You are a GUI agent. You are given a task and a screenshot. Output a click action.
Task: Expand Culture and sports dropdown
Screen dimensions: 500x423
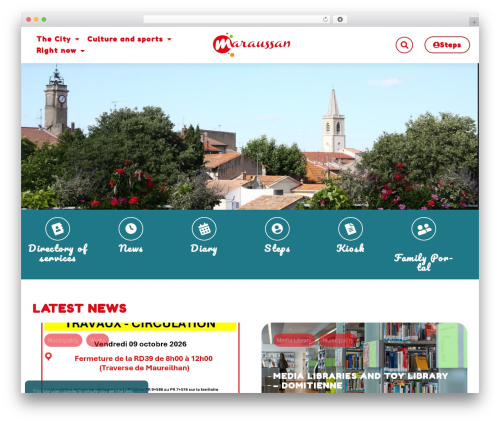[129, 39]
